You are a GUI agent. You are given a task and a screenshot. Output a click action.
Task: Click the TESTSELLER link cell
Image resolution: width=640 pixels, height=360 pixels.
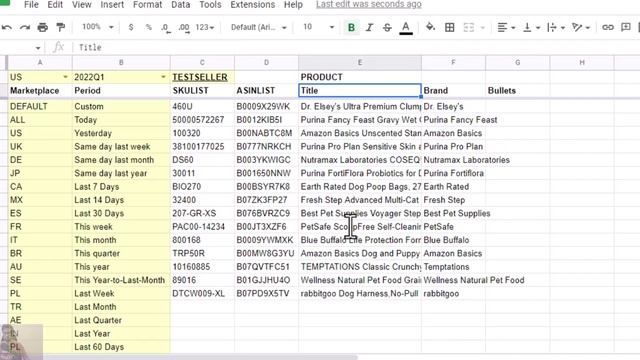click(x=202, y=77)
